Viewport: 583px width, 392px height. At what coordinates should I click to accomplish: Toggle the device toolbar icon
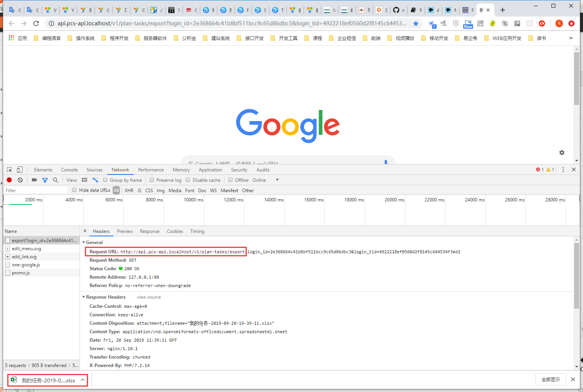pos(20,169)
